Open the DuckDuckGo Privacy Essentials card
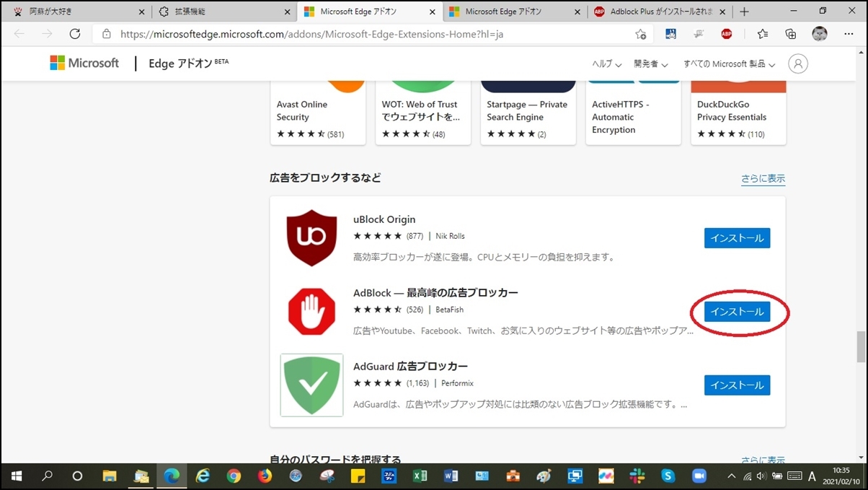The width and height of the screenshot is (868, 490). [x=738, y=112]
